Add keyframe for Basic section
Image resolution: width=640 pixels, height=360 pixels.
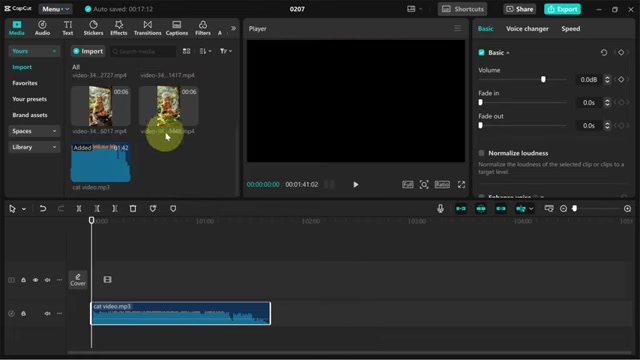coord(621,52)
